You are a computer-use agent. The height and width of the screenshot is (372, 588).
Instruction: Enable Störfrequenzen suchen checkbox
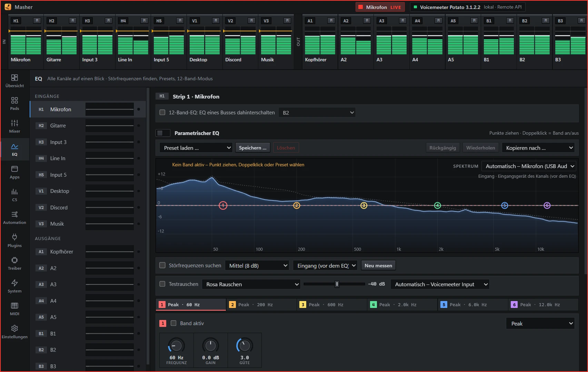tap(162, 265)
